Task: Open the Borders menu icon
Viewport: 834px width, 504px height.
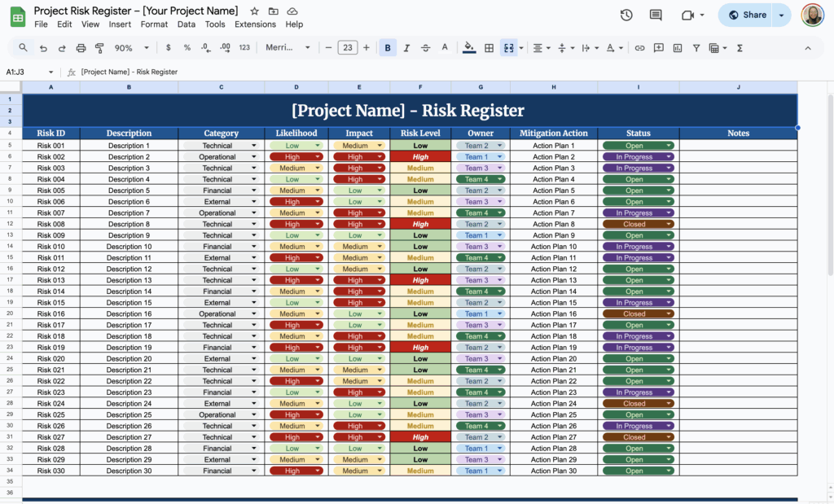Action: (x=488, y=47)
